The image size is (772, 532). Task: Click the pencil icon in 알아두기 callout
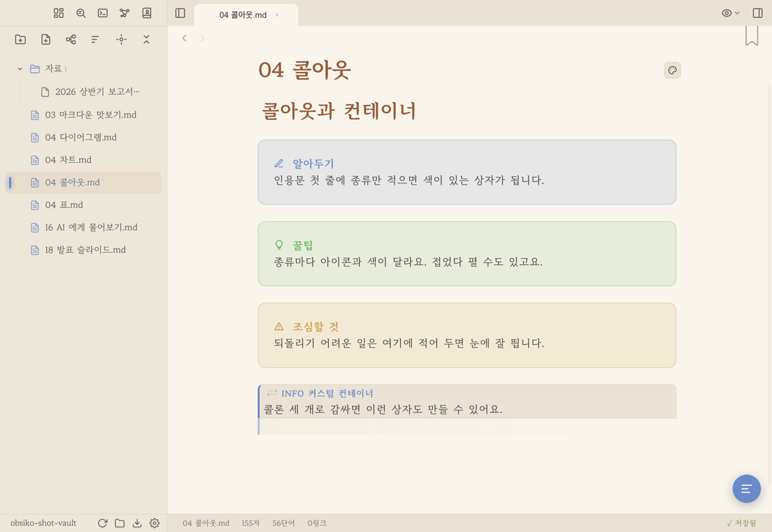coord(279,163)
